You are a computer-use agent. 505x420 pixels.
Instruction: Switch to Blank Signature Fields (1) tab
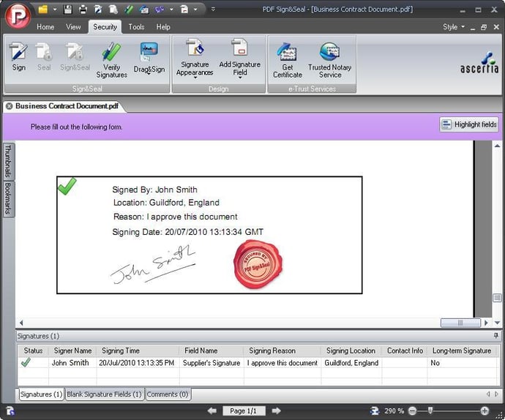point(104,394)
